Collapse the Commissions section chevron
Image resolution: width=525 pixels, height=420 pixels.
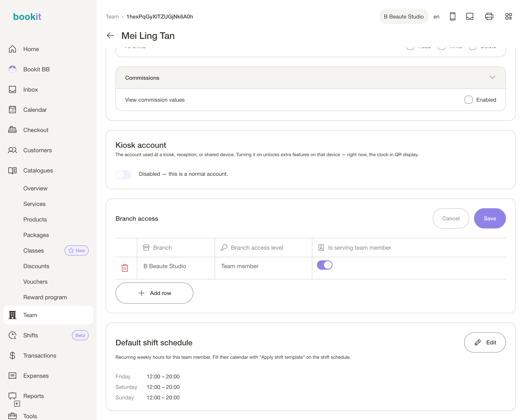coord(492,77)
